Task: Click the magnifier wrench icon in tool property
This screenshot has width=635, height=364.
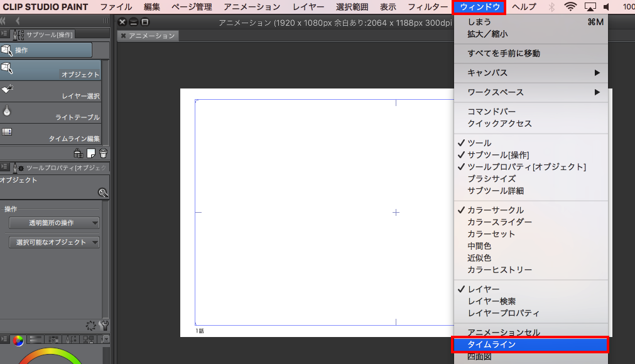Action: point(103,193)
